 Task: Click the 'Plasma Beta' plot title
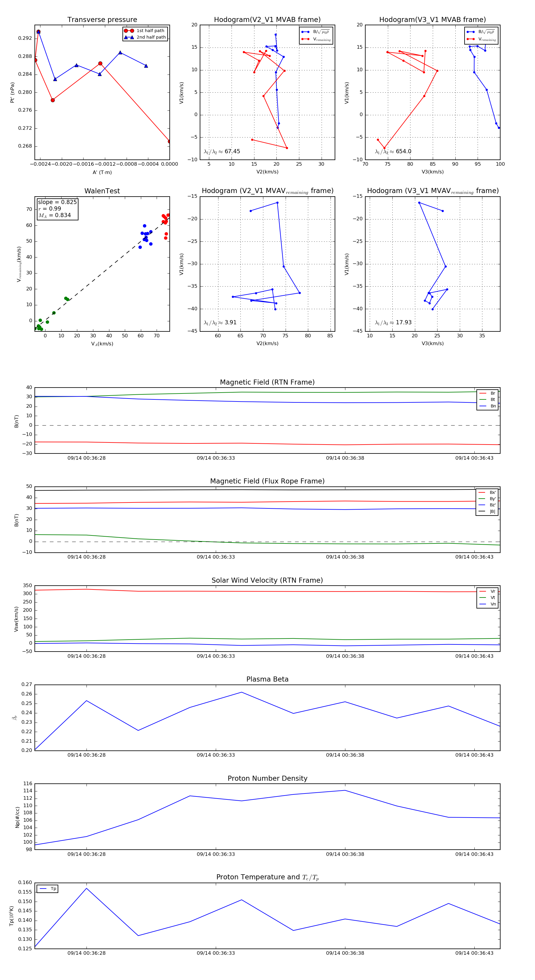pos(267,679)
